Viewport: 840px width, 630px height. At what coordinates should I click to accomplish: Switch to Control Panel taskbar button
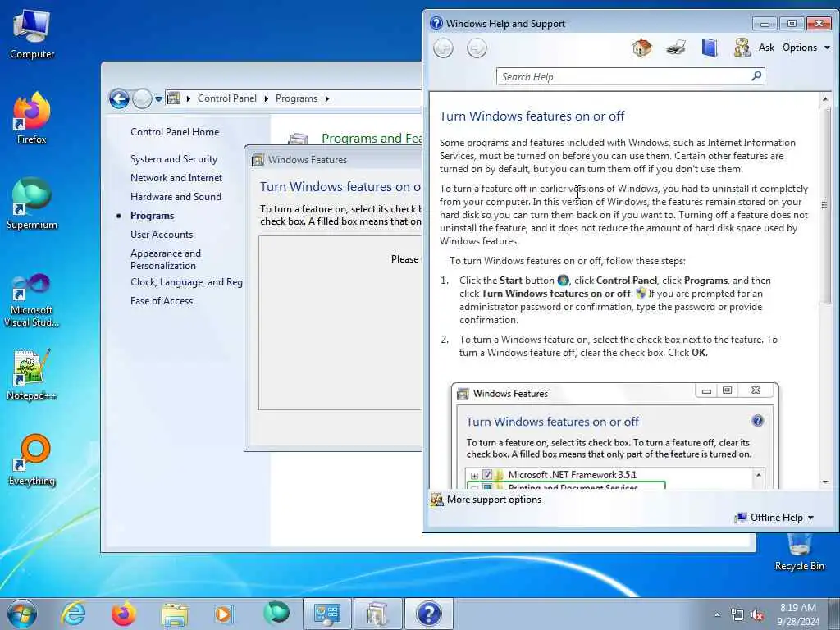(327, 614)
